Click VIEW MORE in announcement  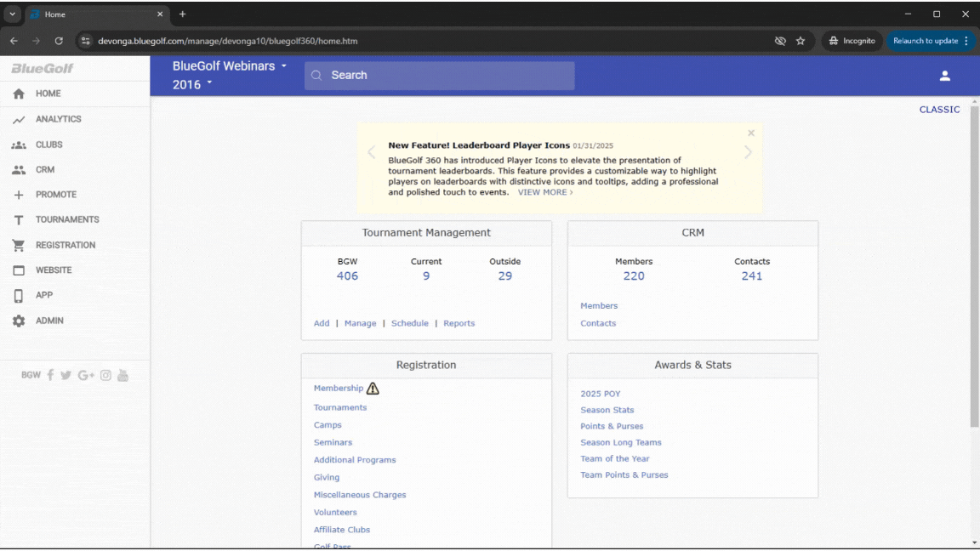pos(545,192)
